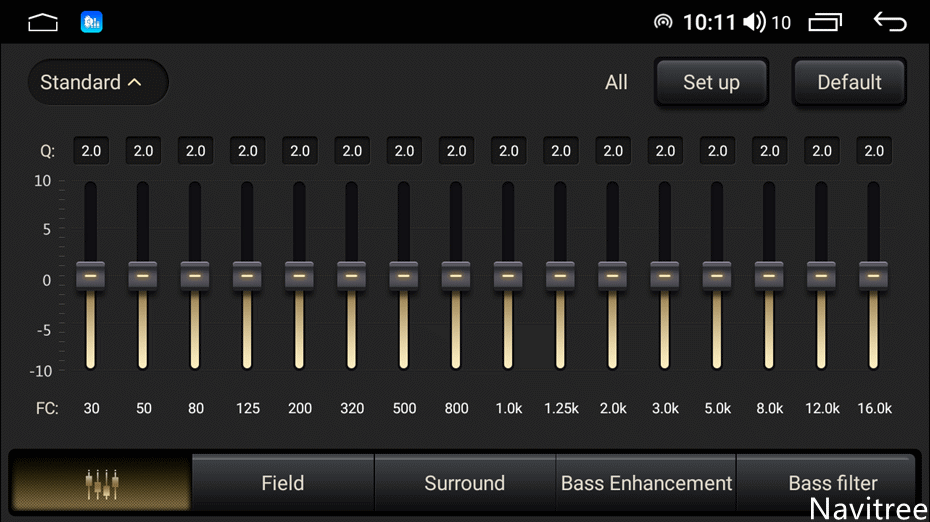Click the Q value box above 500
This screenshot has height=522, width=930.
404,151
